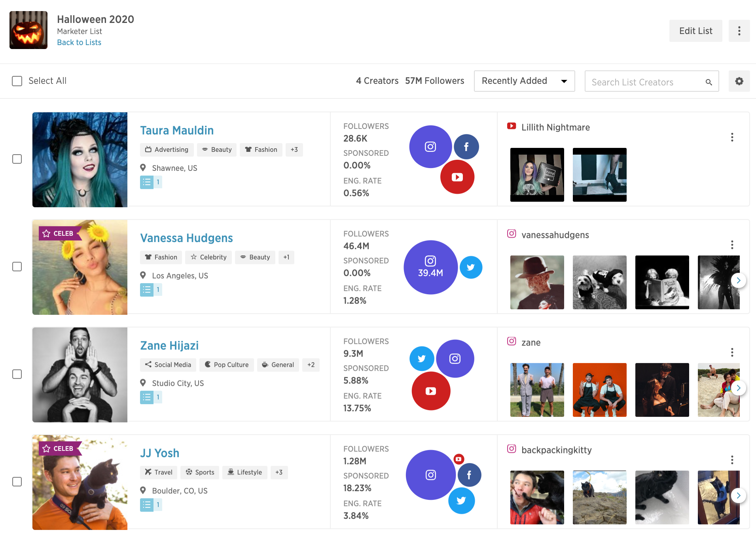Open JJ Yosh's profile name link
Viewport: 756px width, 537px height.
[159, 453]
